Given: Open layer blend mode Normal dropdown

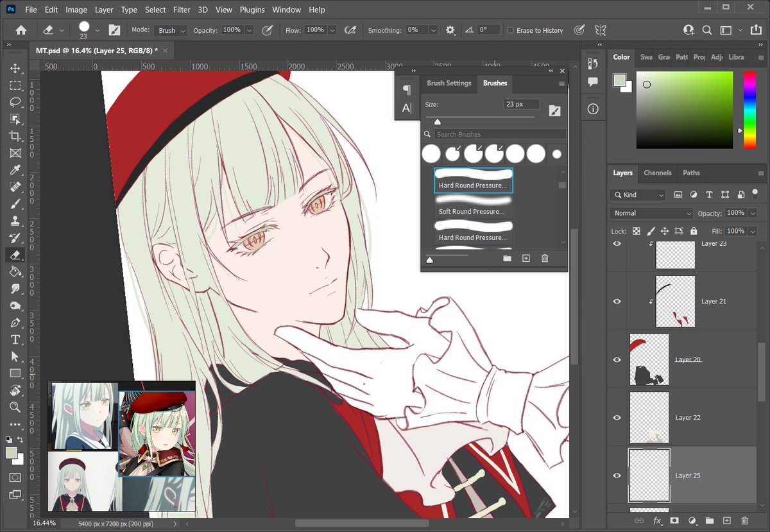Looking at the screenshot, I should [653, 213].
